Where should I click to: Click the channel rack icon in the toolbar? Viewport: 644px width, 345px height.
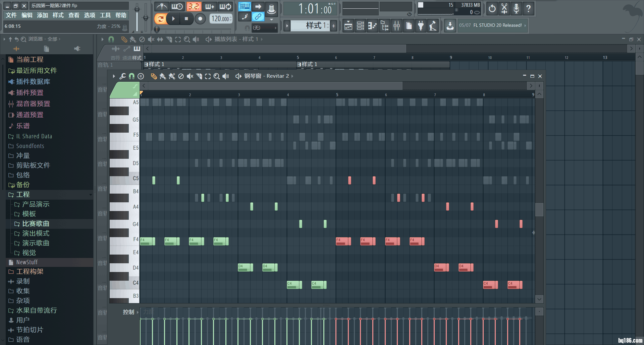pos(360,26)
